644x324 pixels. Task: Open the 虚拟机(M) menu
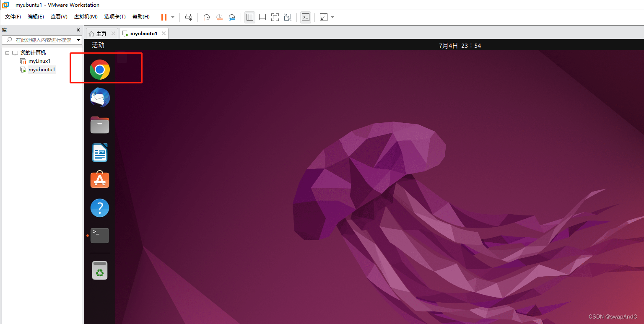pyautogui.click(x=86, y=17)
